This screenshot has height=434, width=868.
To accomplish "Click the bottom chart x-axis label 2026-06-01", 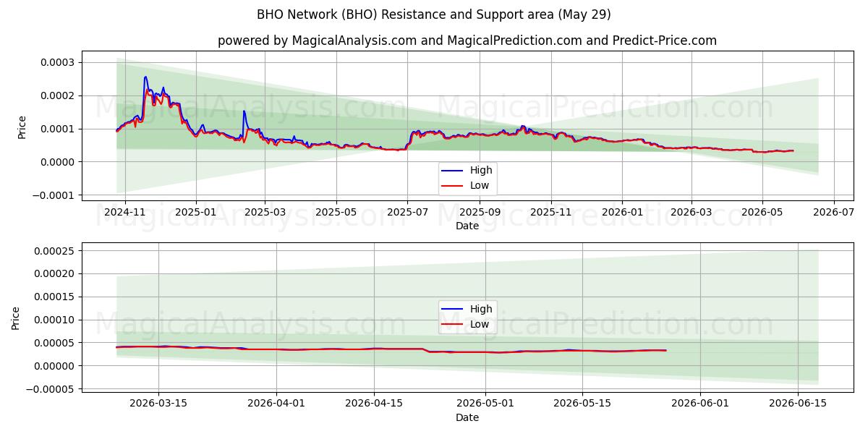I will point(701,404).
